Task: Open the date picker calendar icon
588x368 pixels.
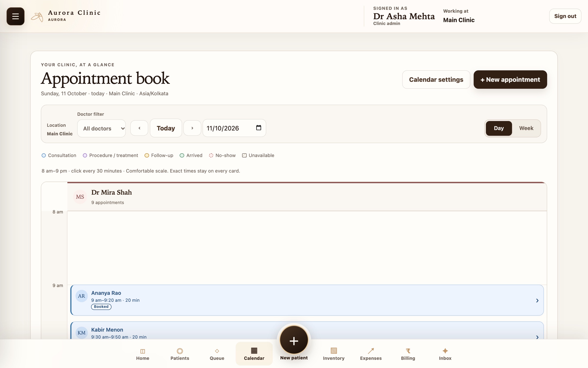Action: click(258, 128)
